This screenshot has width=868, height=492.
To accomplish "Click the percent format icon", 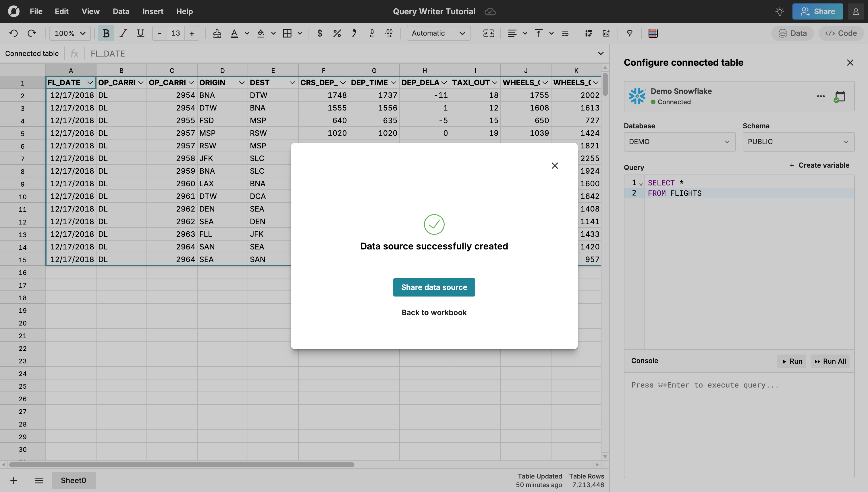I will pos(337,33).
